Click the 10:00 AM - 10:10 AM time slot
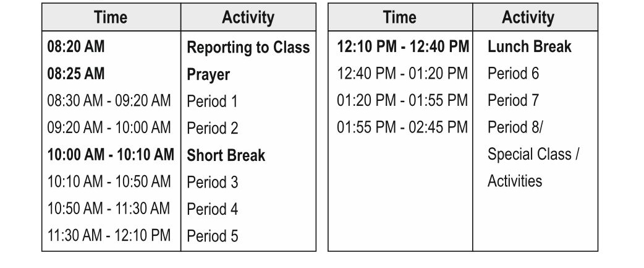Screen dimensions: 644x268 (111, 155)
